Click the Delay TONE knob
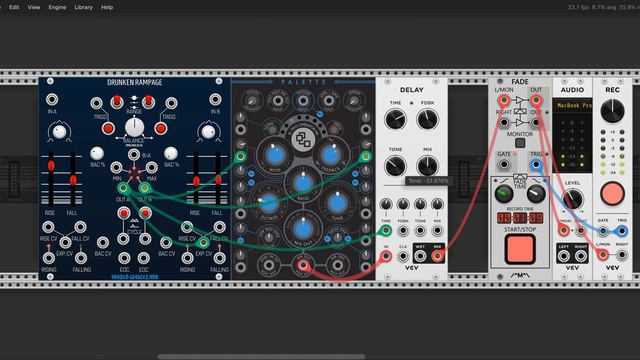 tap(395, 166)
